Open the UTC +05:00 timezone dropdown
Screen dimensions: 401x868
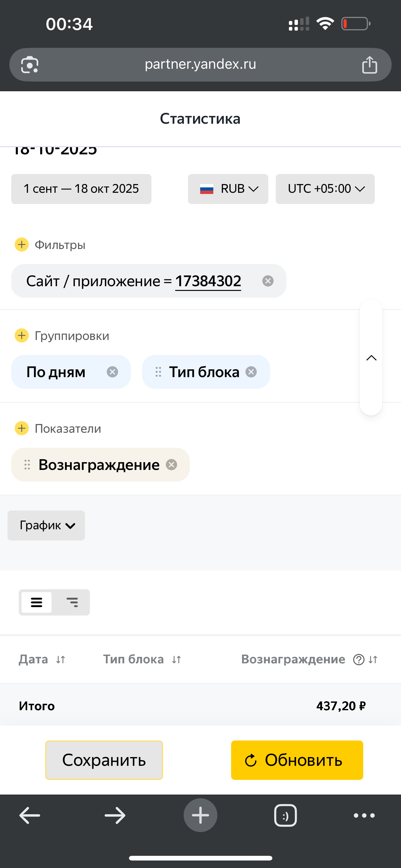[325, 189]
